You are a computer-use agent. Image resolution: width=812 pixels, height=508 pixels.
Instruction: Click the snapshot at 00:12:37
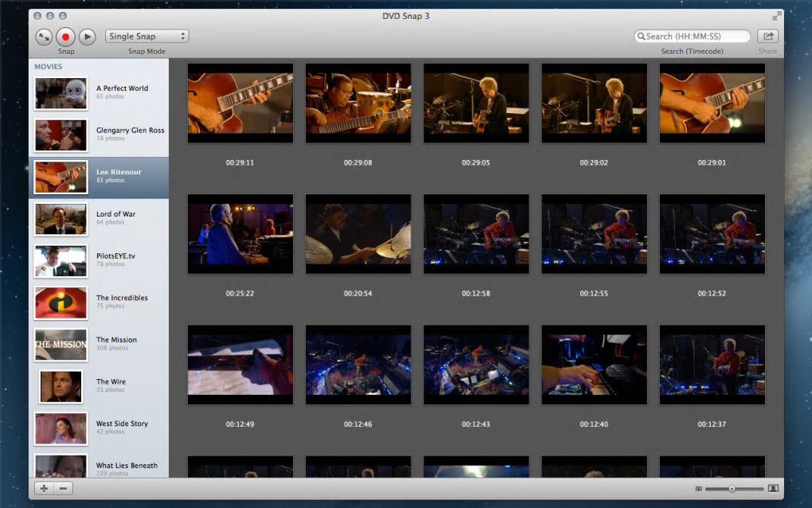pos(712,365)
